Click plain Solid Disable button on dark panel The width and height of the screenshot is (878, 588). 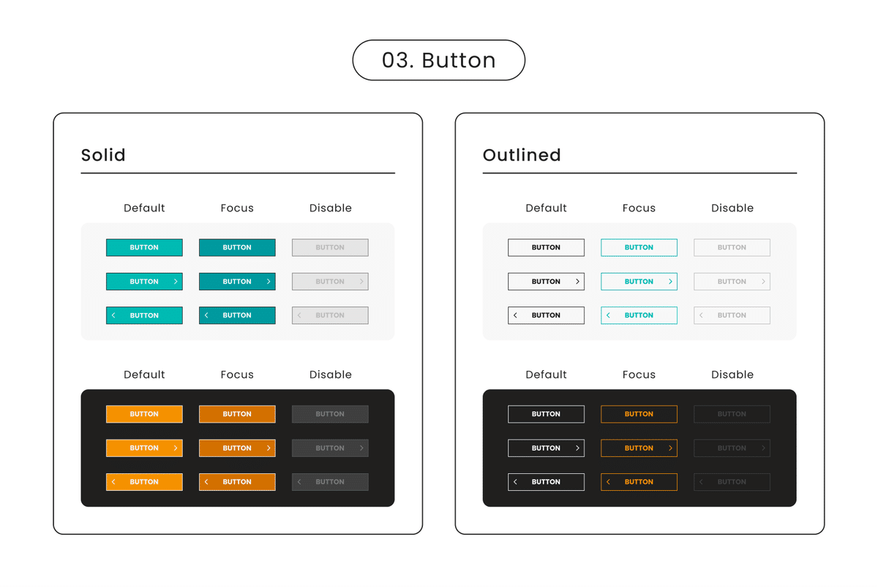(x=330, y=414)
